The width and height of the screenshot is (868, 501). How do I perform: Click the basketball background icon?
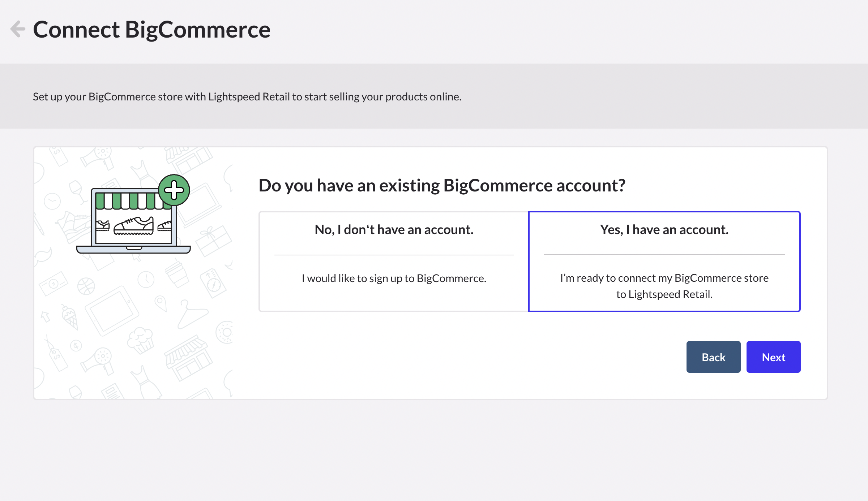[86, 286]
